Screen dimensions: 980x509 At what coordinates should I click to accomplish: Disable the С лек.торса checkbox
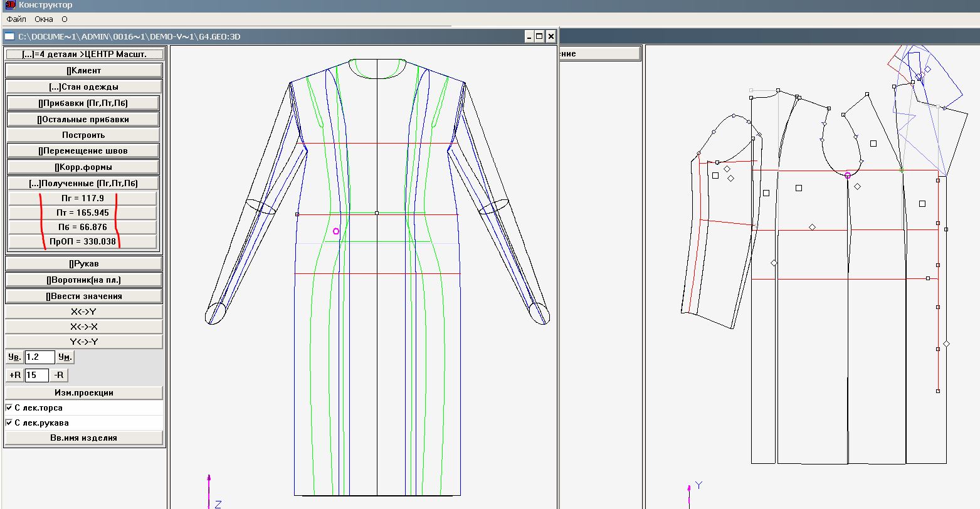coord(9,408)
